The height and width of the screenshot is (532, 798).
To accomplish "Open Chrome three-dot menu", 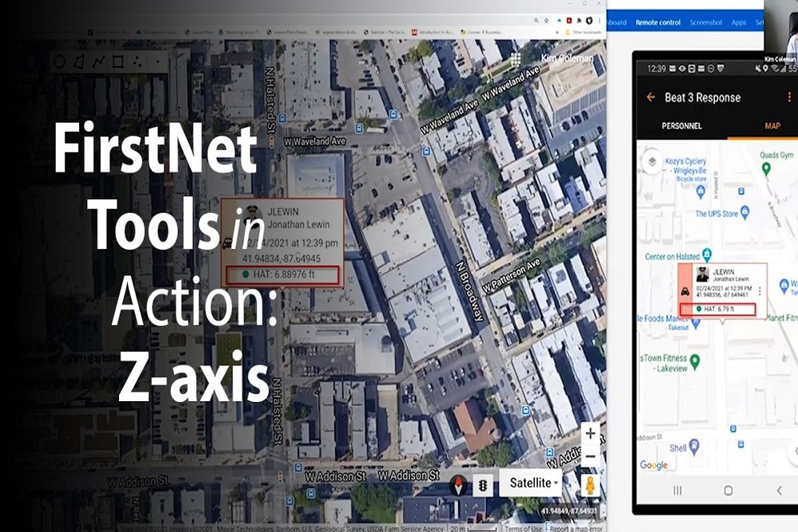I will 599,21.
